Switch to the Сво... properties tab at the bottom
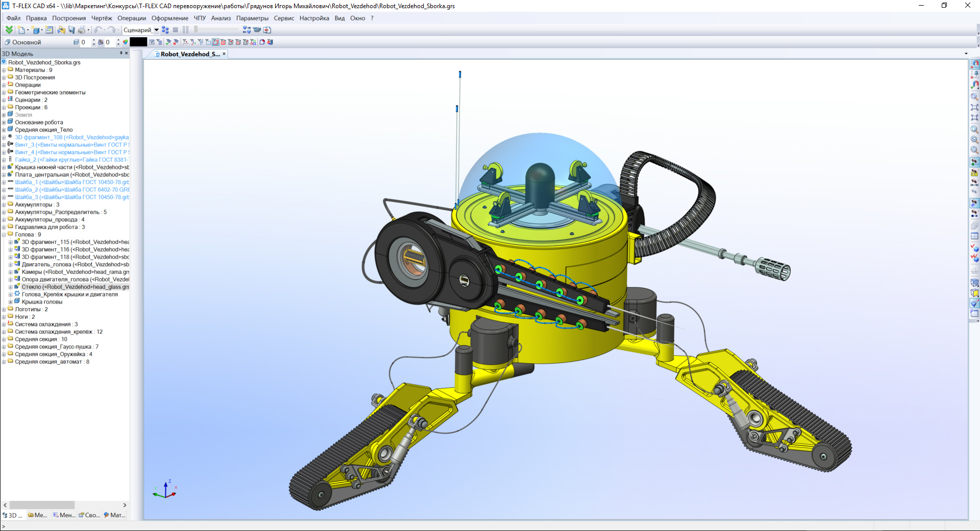 pyautogui.click(x=89, y=515)
